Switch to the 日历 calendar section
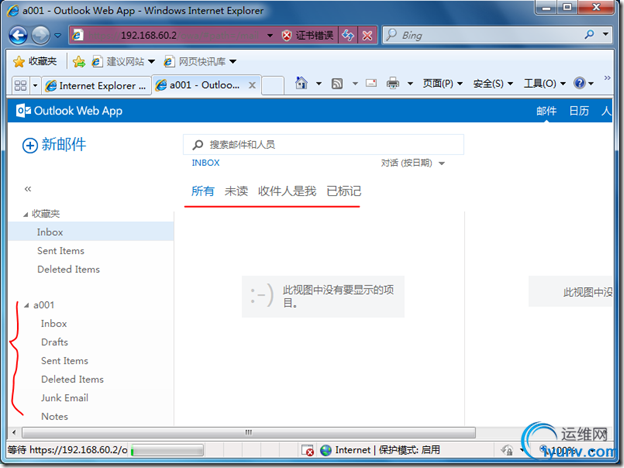 pyautogui.click(x=579, y=111)
